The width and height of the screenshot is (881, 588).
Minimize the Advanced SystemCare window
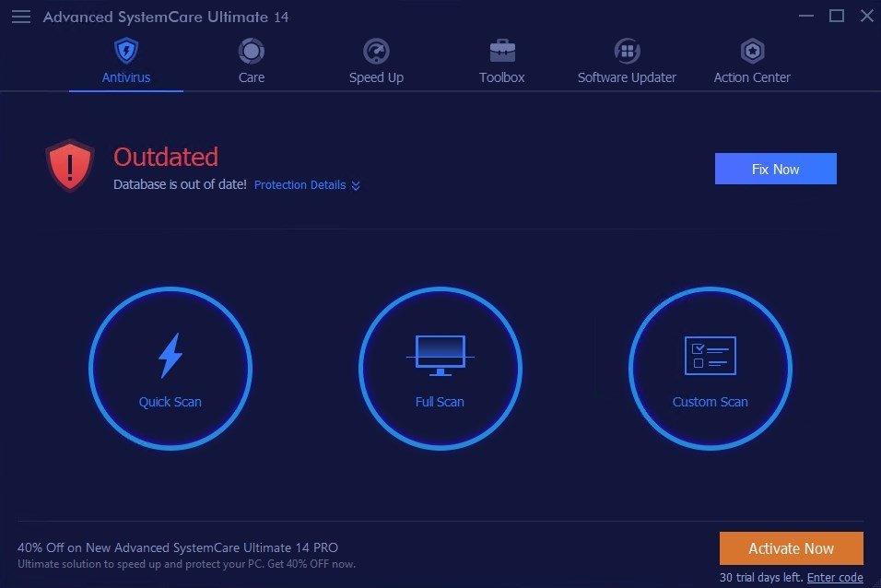click(806, 16)
